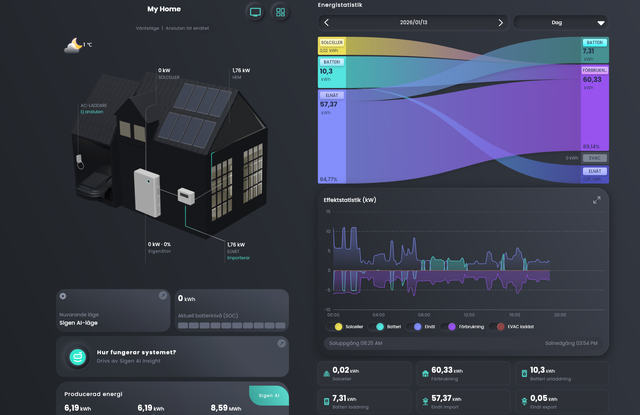This screenshot has height=415, width=640.
Task: Click the 8,59 MWh produced value
Action: coord(226,408)
